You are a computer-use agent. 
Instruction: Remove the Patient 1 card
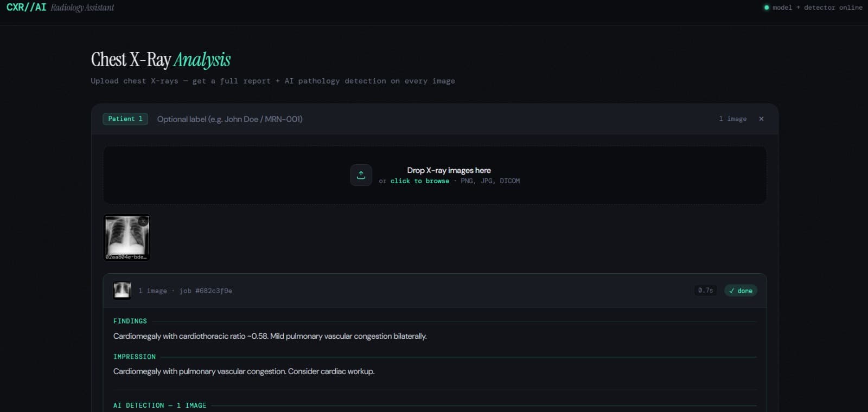(761, 119)
